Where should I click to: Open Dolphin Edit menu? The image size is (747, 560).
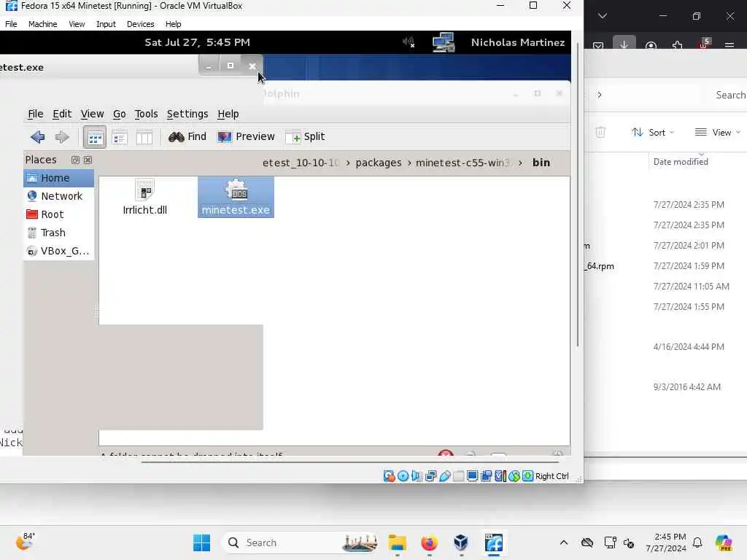pos(62,114)
